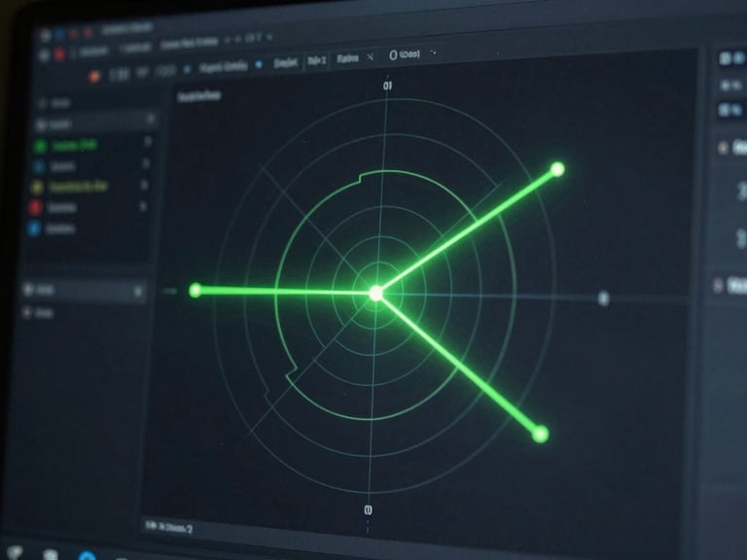Click the "01" axis label above the radar
Image resolution: width=747 pixels, height=560 pixels.
388,86
